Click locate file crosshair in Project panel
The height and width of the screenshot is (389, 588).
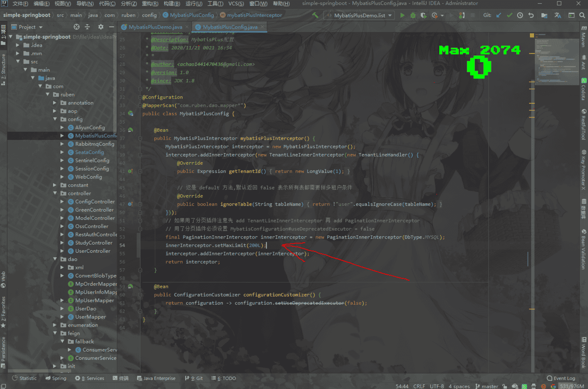click(76, 27)
